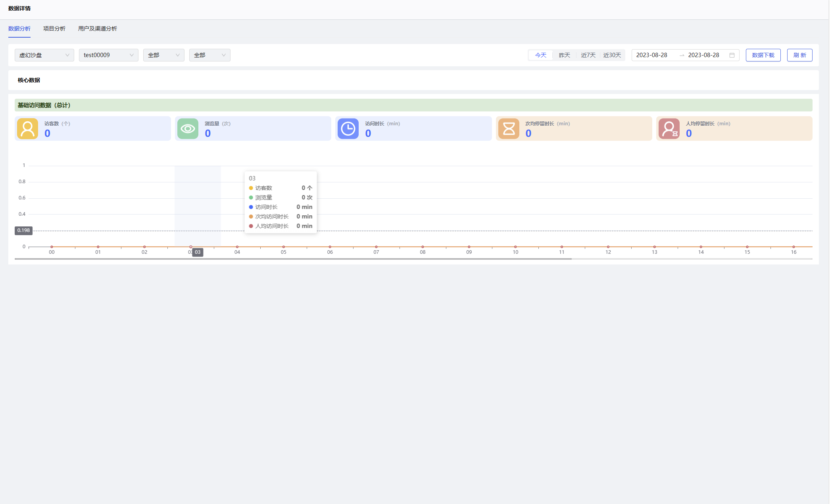Click the 浏览量 (次) card label
This screenshot has width=830, height=504.
(217, 124)
